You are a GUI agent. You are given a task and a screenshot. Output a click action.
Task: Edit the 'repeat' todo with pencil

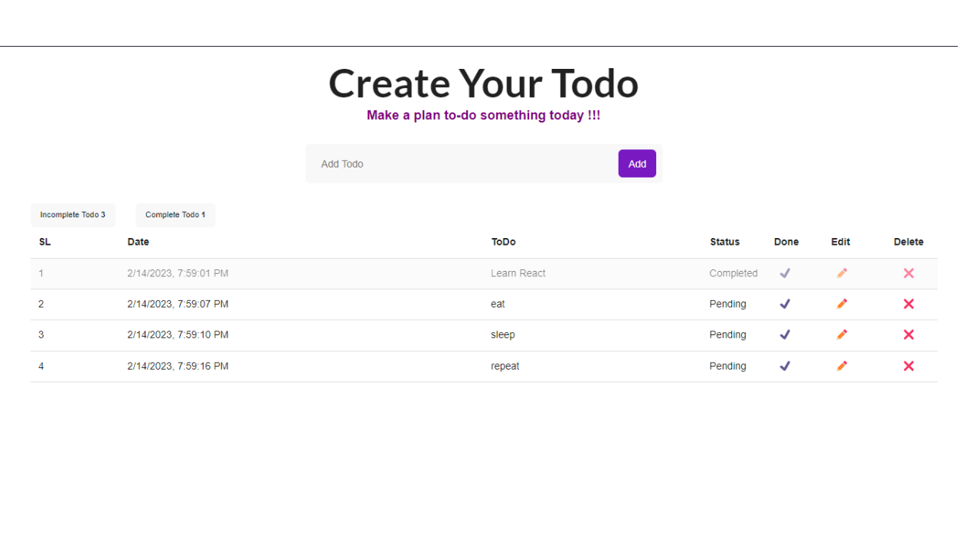point(842,366)
